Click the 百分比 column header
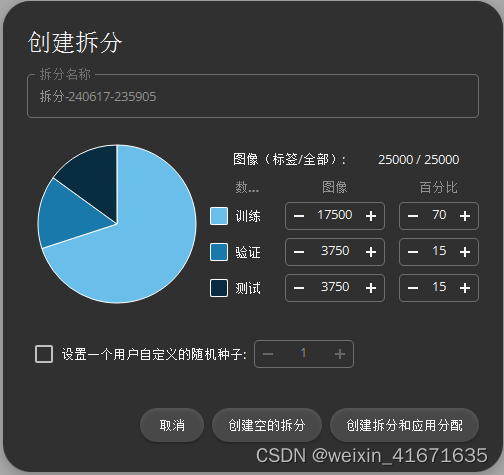Screen dimensions: 504x475 tap(438, 187)
